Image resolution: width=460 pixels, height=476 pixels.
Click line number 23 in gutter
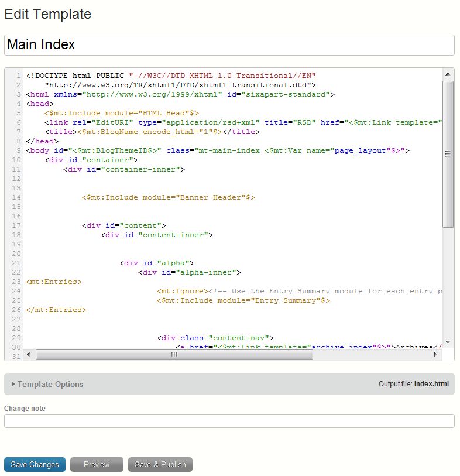(16, 282)
